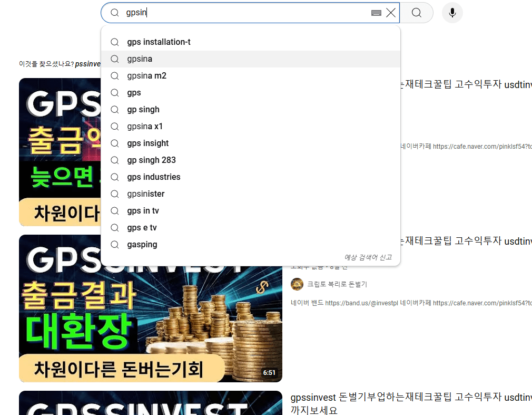
Task: Open the third GPSSINVEST video thumbnail at bottom
Action: (x=150, y=403)
